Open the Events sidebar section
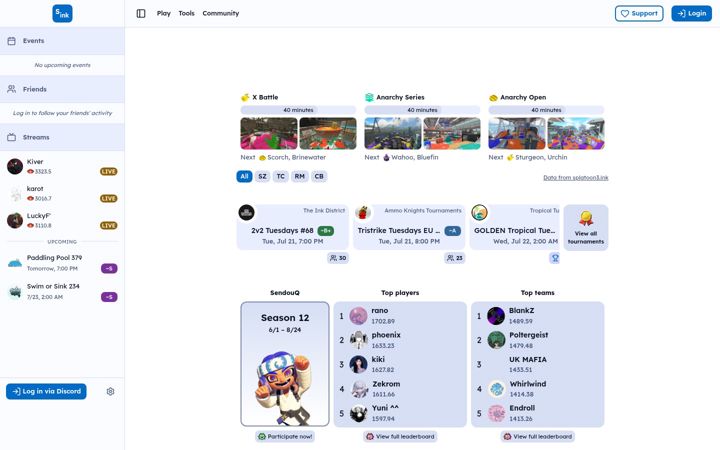The height and width of the screenshot is (450, 720). [62, 41]
